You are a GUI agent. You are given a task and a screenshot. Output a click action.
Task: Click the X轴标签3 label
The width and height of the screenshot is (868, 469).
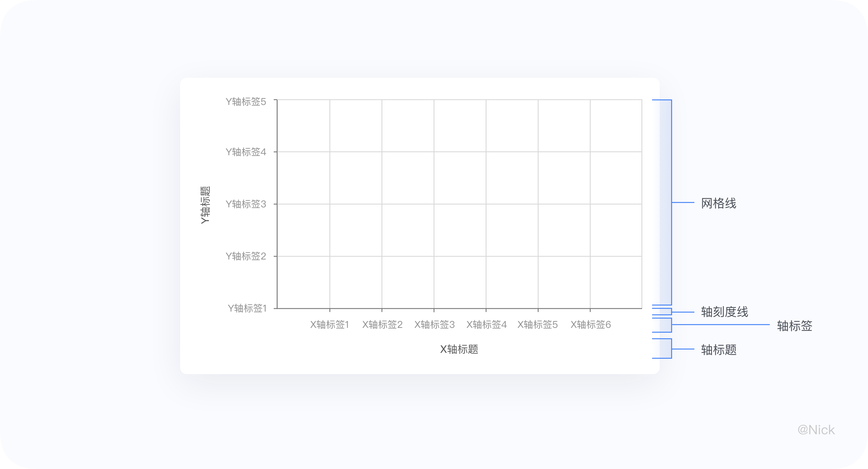[x=434, y=325]
